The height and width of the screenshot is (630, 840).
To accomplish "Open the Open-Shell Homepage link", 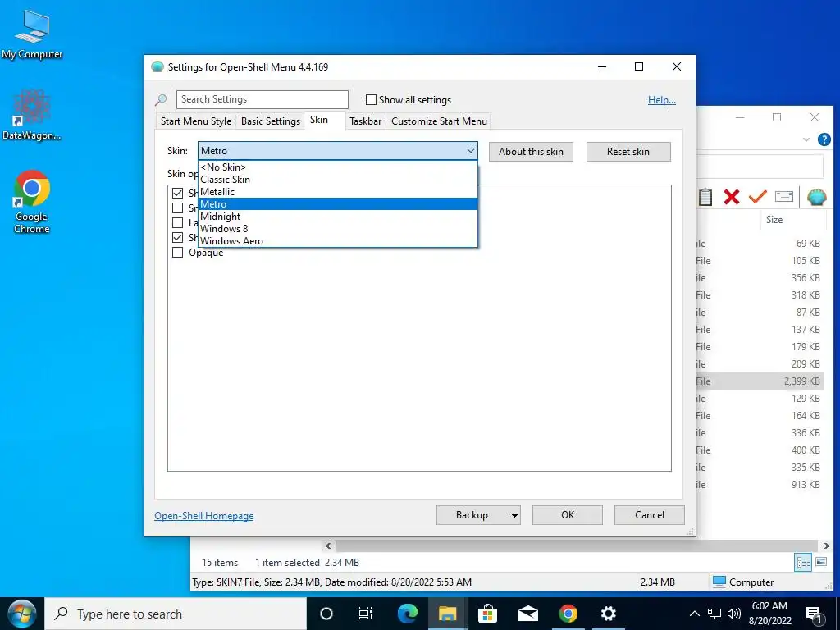I will pyautogui.click(x=204, y=516).
